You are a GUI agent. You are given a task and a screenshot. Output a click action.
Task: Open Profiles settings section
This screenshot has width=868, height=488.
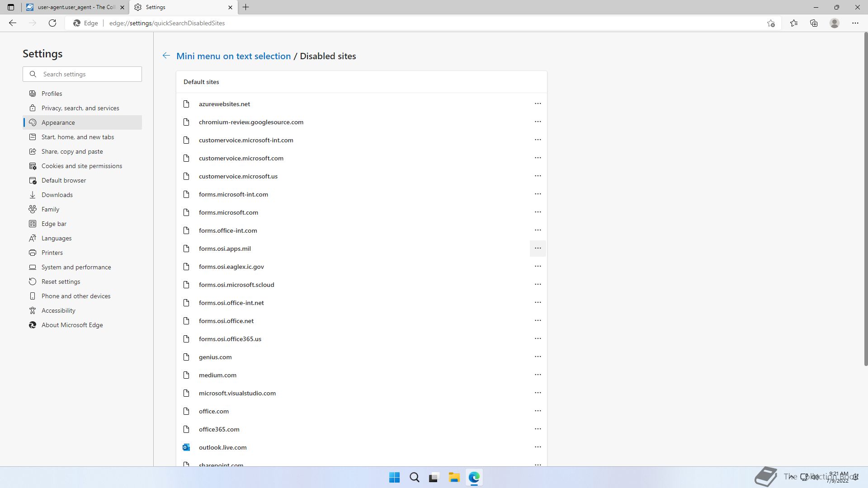click(x=82, y=94)
